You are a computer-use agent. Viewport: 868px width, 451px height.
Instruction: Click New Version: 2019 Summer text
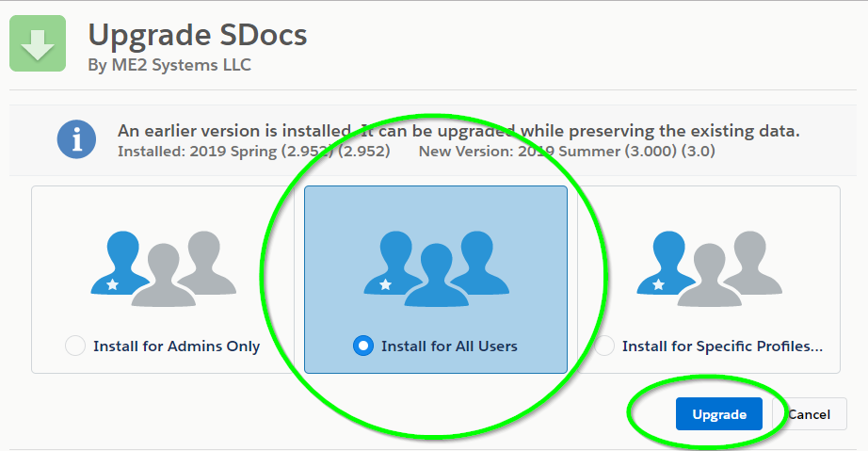point(567,151)
